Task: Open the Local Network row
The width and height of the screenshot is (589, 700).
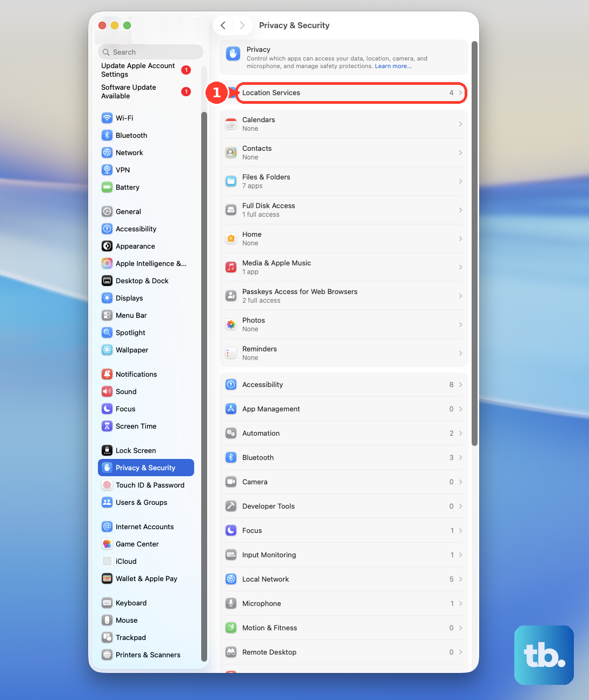Action: (344, 579)
